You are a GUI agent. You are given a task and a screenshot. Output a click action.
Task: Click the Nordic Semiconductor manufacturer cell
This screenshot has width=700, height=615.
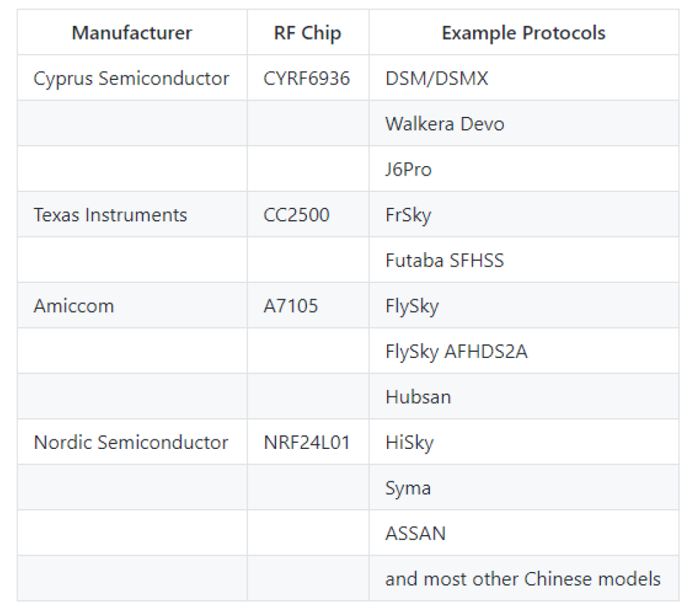131,443
